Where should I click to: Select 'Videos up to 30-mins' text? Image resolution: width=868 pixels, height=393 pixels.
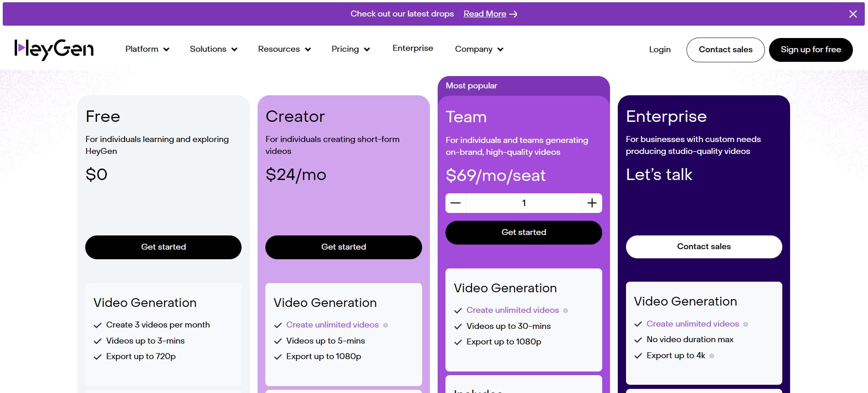pos(508,326)
